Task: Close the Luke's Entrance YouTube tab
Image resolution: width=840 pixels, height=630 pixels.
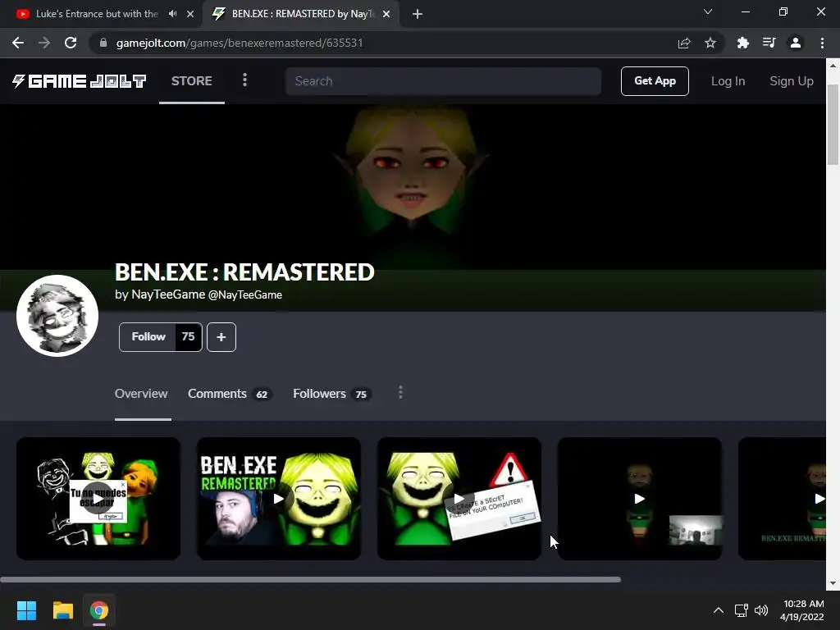Action: (190, 14)
